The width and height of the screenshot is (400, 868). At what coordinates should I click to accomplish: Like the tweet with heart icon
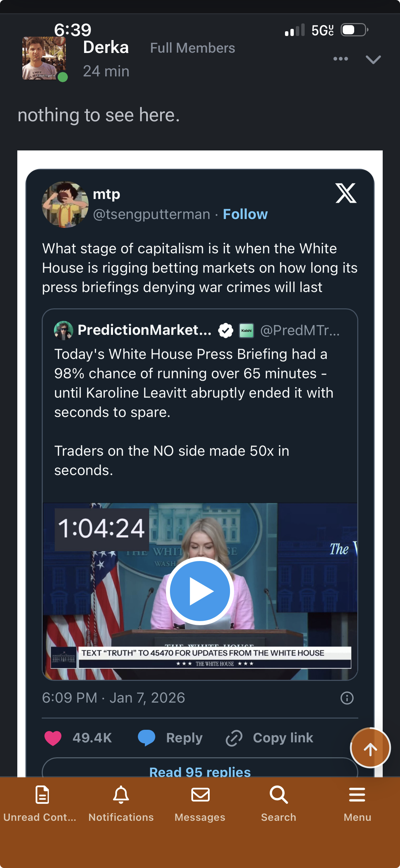pyautogui.click(x=53, y=738)
